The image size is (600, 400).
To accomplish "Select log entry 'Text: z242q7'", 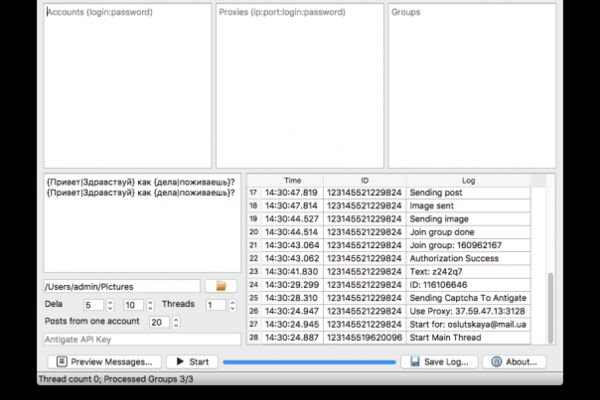I will pyautogui.click(x=468, y=271).
